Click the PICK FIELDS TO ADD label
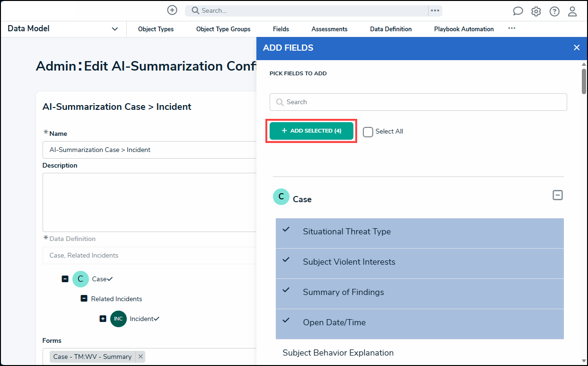Viewport: 588px width, 366px height. tap(298, 73)
